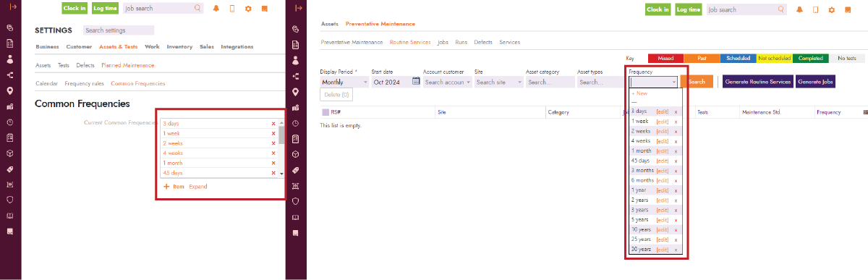Toggle the Frequency dropdown arrow
Image resolution: width=868 pixels, height=280 pixels.
tap(673, 82)
